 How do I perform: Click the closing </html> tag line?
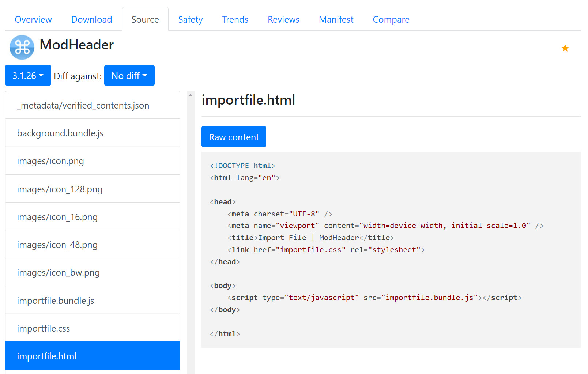[x=225, y=334]
